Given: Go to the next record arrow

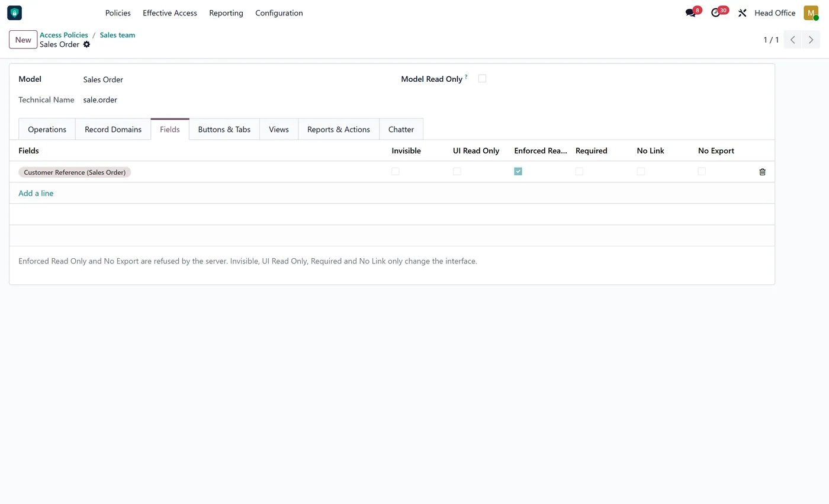Looking at the screenshot, I should coord(811,40).
